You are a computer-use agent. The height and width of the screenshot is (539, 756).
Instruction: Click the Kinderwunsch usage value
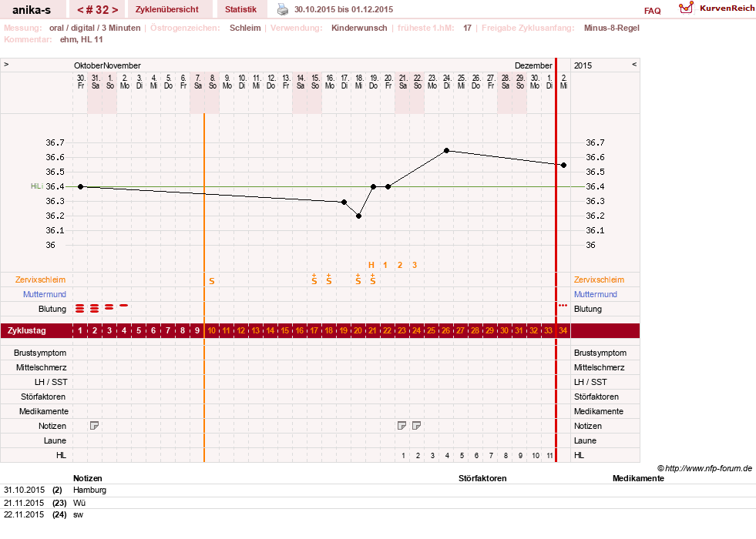(x=359, y=28)
